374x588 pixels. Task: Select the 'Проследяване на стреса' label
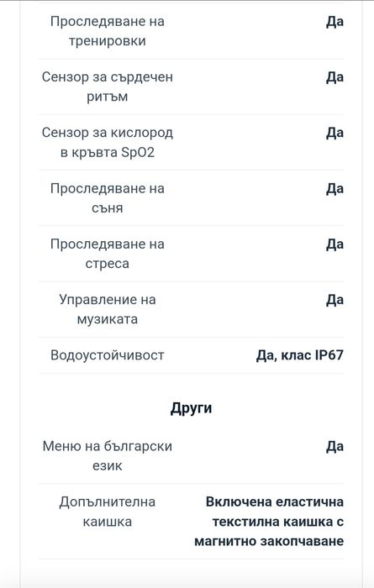108,254
